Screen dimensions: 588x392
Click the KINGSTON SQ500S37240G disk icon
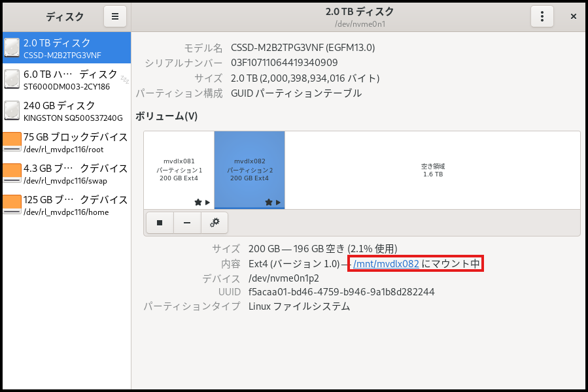11,110
